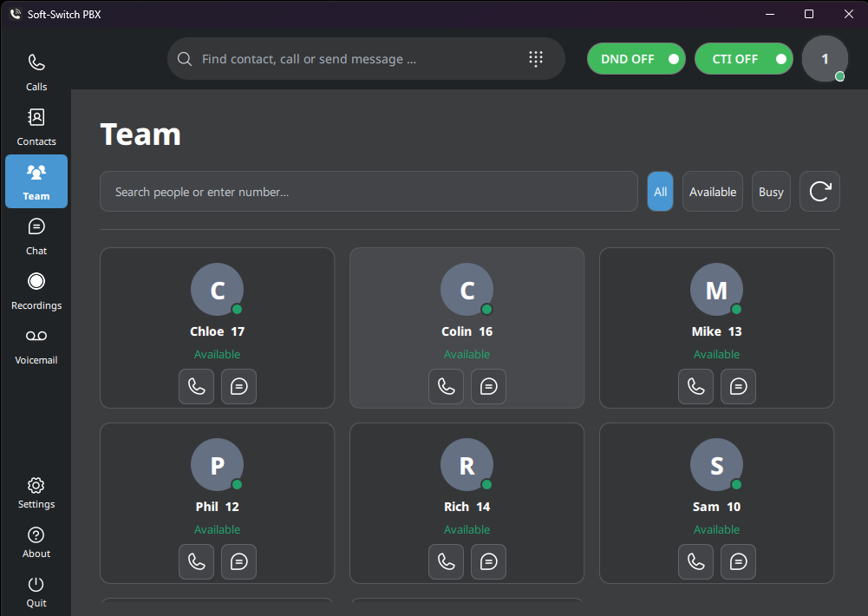868x616 pixels.
Task: Open the About page
Action: coord(36,542)
